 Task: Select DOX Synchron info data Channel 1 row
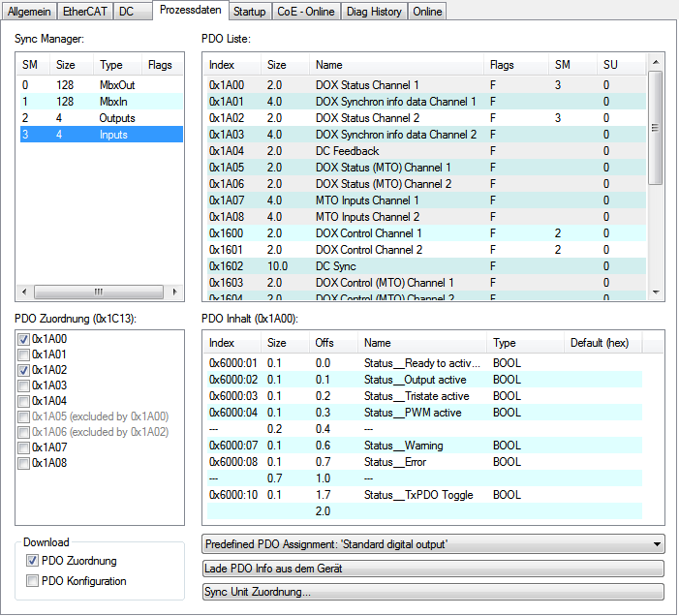(426, 102)
